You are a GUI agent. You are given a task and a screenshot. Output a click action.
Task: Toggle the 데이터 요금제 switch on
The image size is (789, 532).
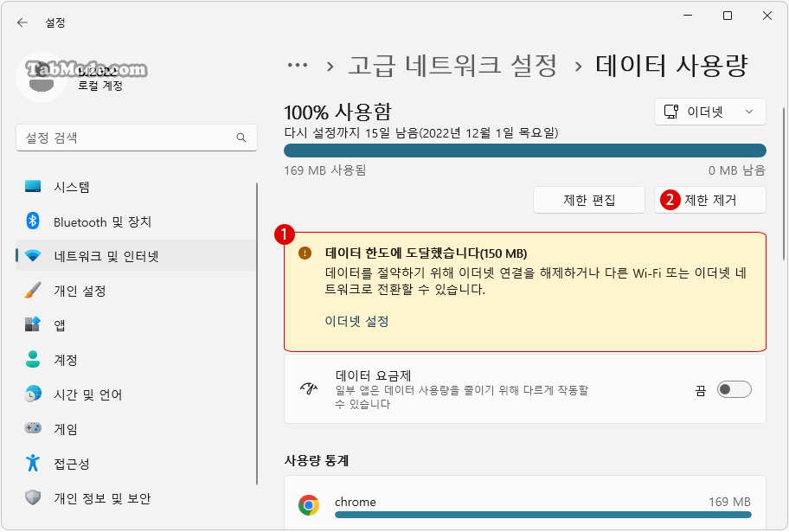734,389
